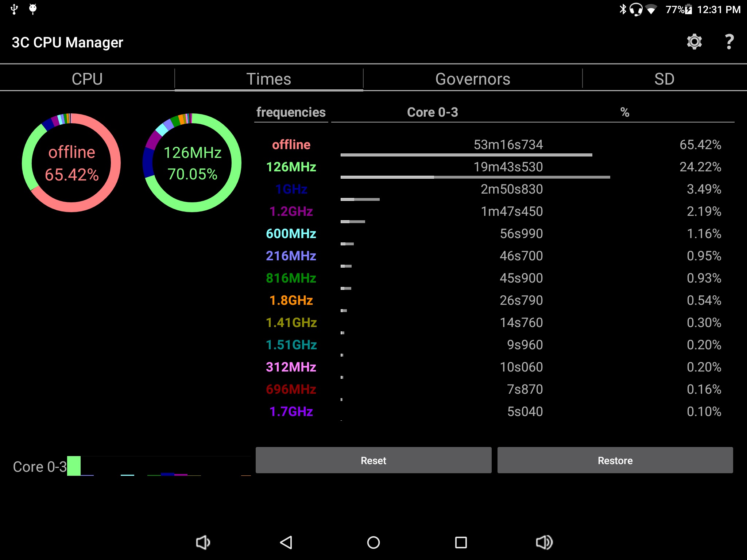Tap the 7s870 time value
Image resolution: width=747 pixels, height=560 pixels.
(x=525, y=389)
